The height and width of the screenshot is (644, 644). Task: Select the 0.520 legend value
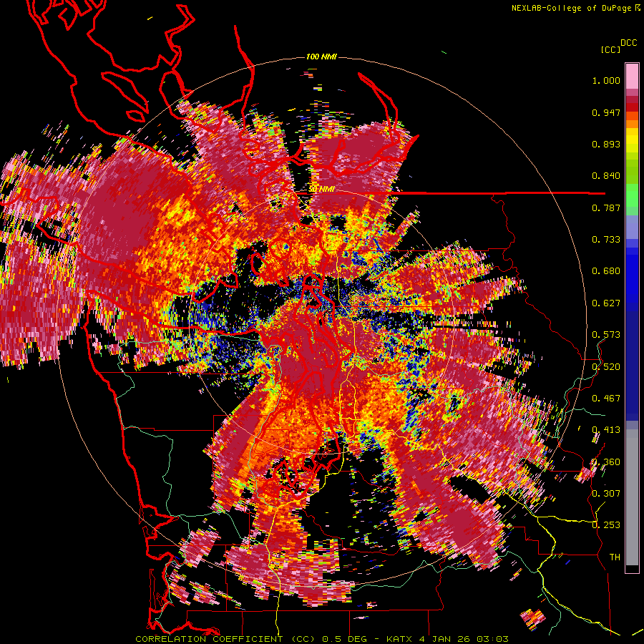pyautogui.click(x=606, y=367)
